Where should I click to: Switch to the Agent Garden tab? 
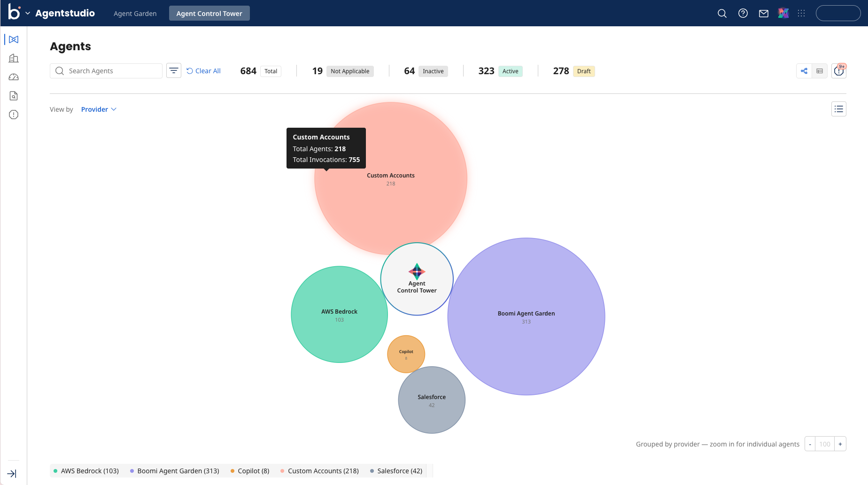tap(135, 13)
